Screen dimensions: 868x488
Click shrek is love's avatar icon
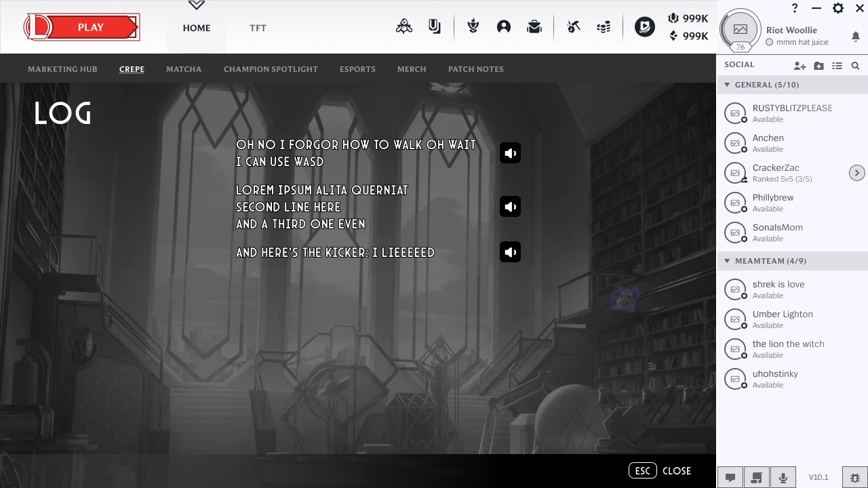coord(735,289)
